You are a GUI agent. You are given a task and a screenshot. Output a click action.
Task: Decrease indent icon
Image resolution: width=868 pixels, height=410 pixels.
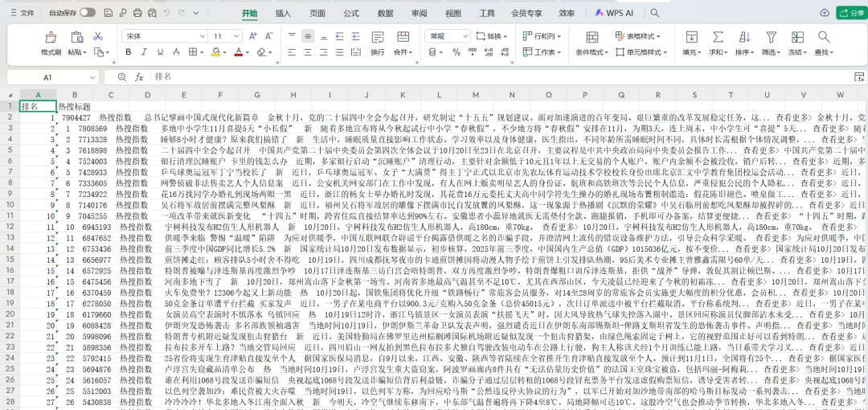coord(341,36)
